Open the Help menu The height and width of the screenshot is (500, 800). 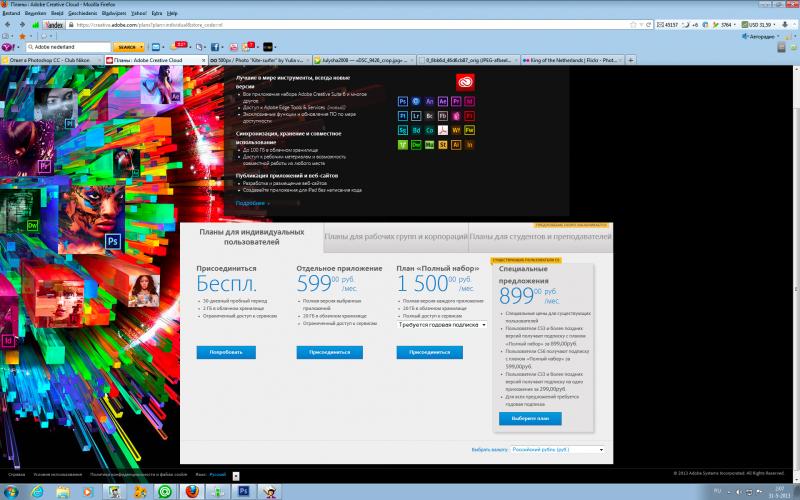pos(172,13)
